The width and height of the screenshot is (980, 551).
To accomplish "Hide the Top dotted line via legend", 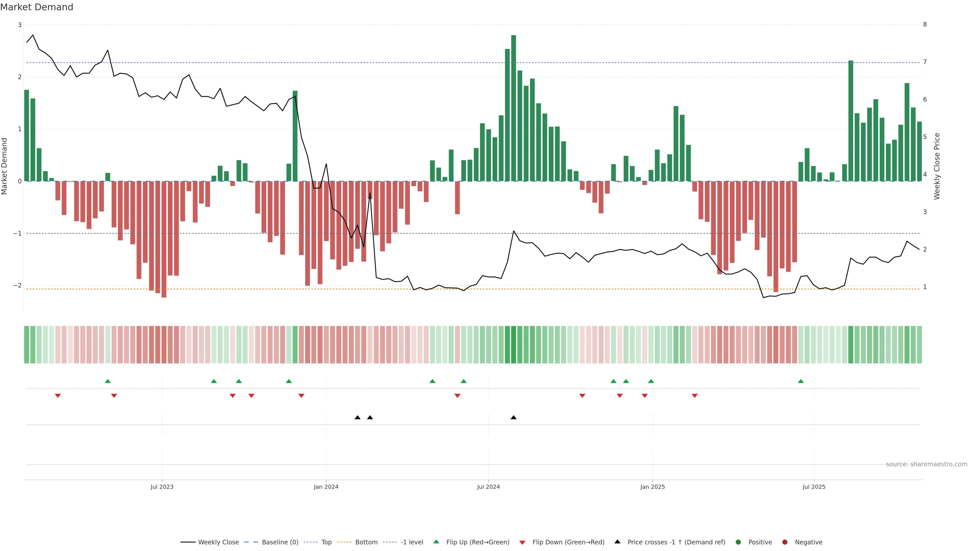I will click(326, 542).
